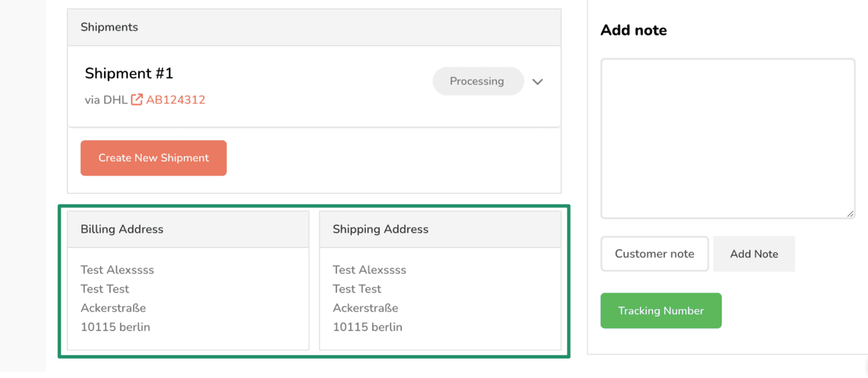868x378 pixels.
Task: Select the Shipments panel header
Action: pos(314,27)
